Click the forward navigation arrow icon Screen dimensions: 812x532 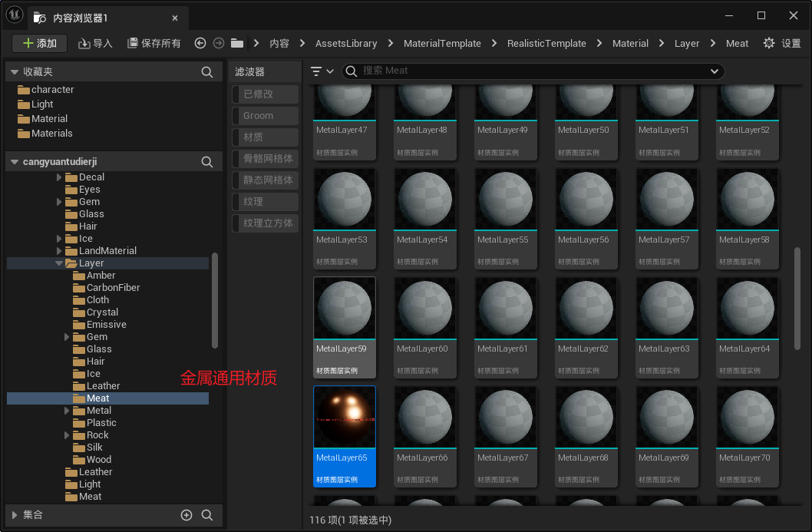point(219,44)
